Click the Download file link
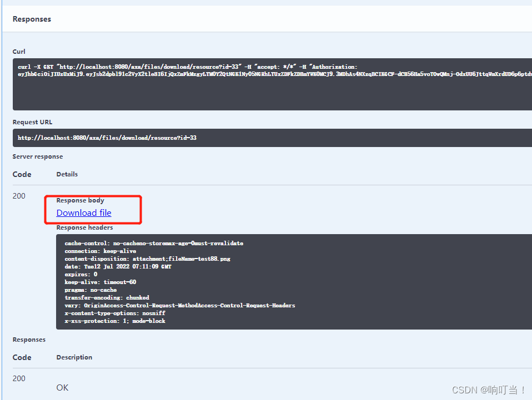 (x=83, y=212)
